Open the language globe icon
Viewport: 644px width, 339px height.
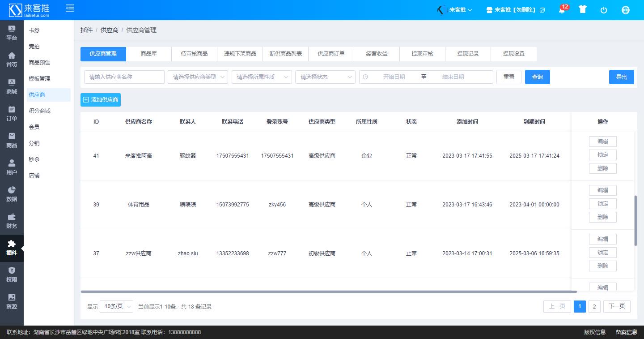626,10
